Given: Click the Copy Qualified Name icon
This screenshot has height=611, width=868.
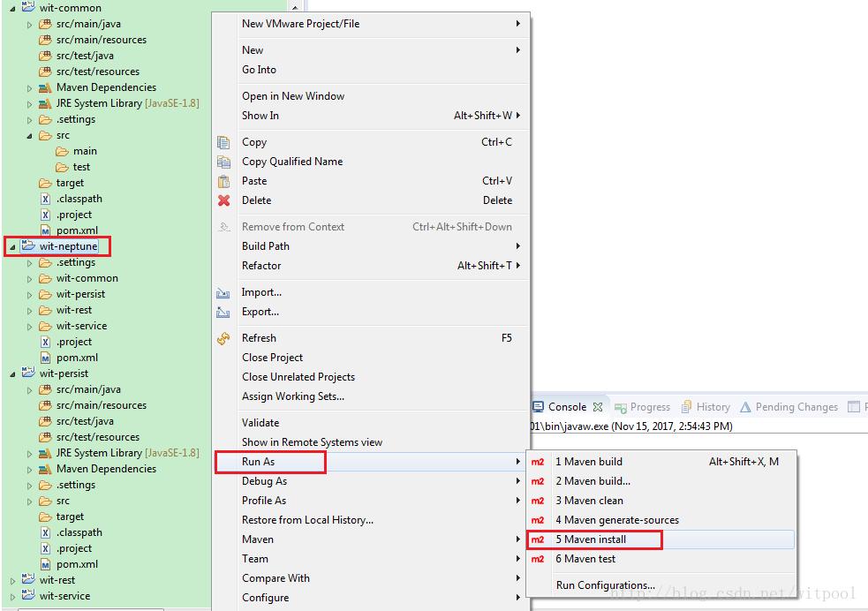Looking at the screenshot, I should pos(223,162).
